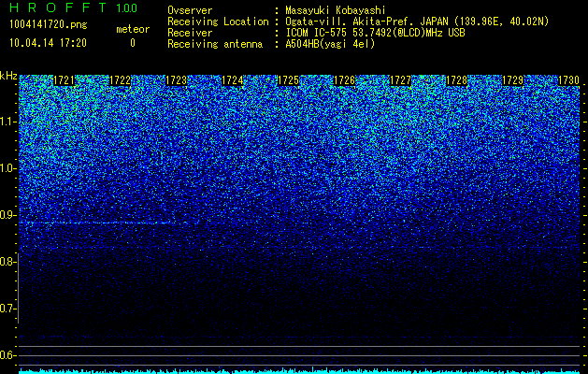Viewport: 588px width, 374px height.
Task: Click the Receiver label
Action: click(190, 33)
